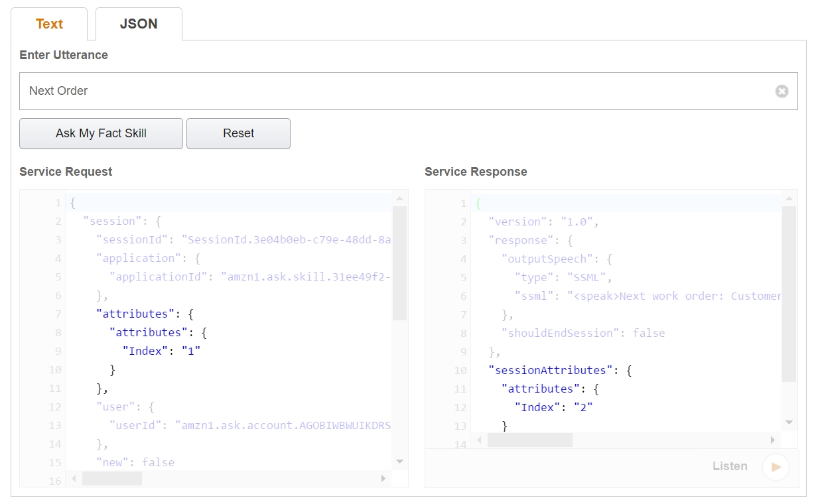Image resolution: width=820 pixels, height=504 pixels.
Task: Select the Index value in Service Request attributes
Action: [x=191, y=351]
